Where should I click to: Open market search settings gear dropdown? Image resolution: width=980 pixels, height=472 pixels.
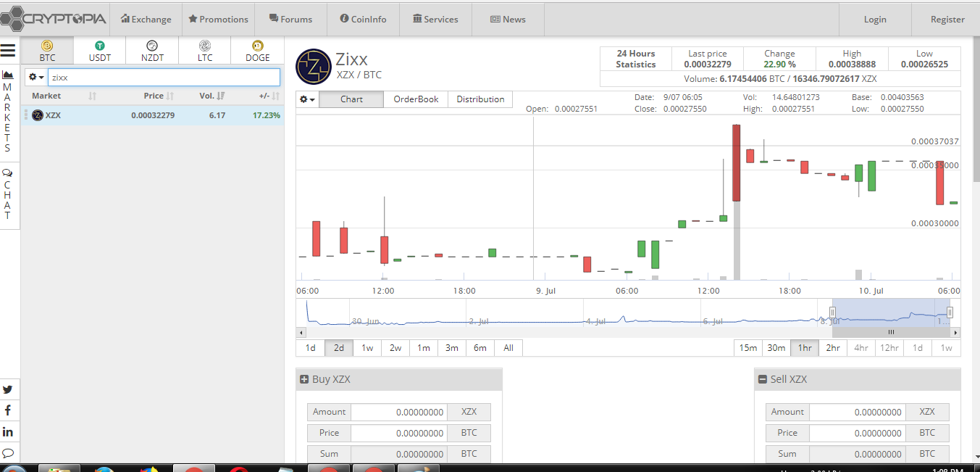[36, 77]
